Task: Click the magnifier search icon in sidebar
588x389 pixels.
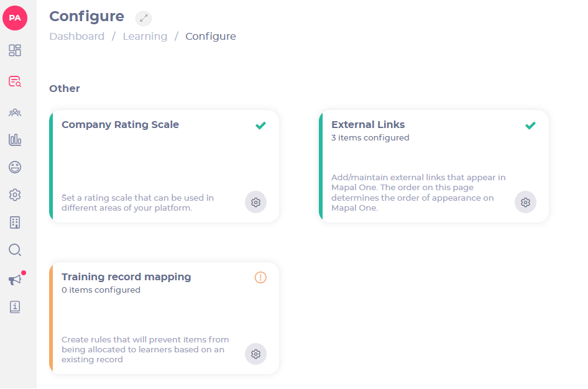Action: pyautogui.click(x=15, y=250)
